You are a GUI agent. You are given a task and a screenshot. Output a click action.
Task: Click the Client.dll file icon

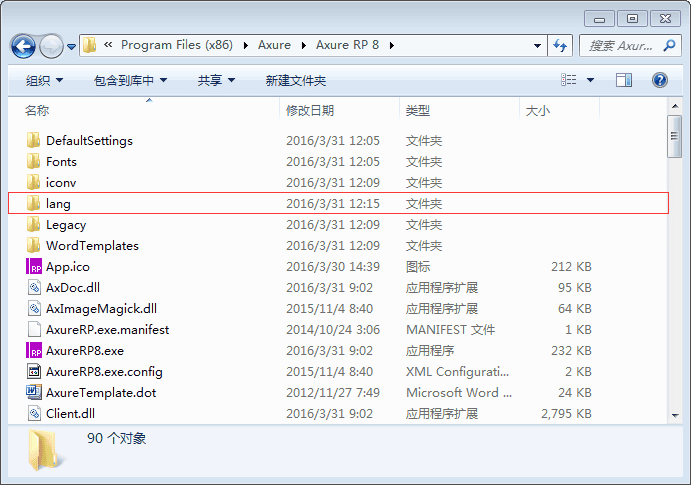[x=34, y=414]
